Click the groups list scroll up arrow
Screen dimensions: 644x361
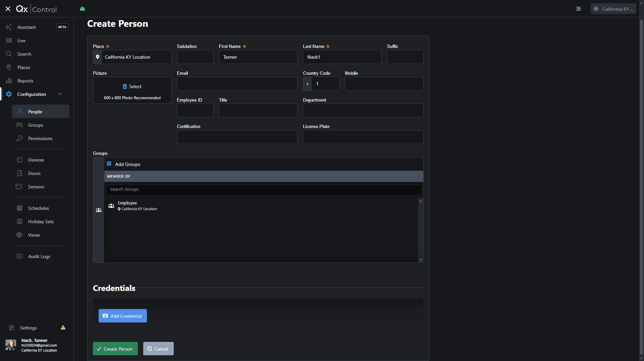[x=421, y=201]
